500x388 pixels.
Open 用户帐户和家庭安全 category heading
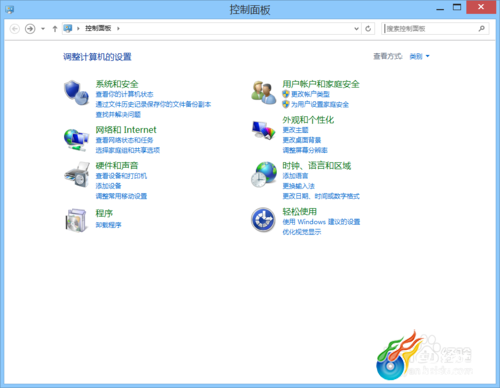point(321,84)
